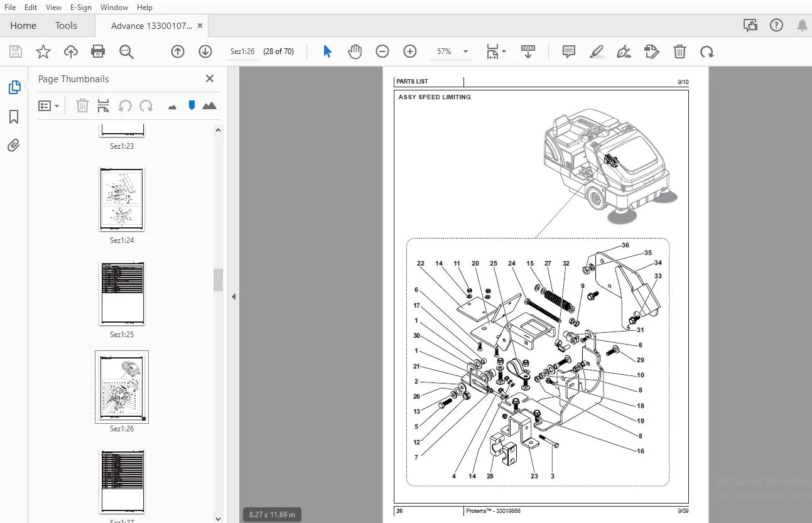Screen dimensions: 812x523
Task: Enlarge thumbnail size large mountain icon
Action: pos(210,105)
